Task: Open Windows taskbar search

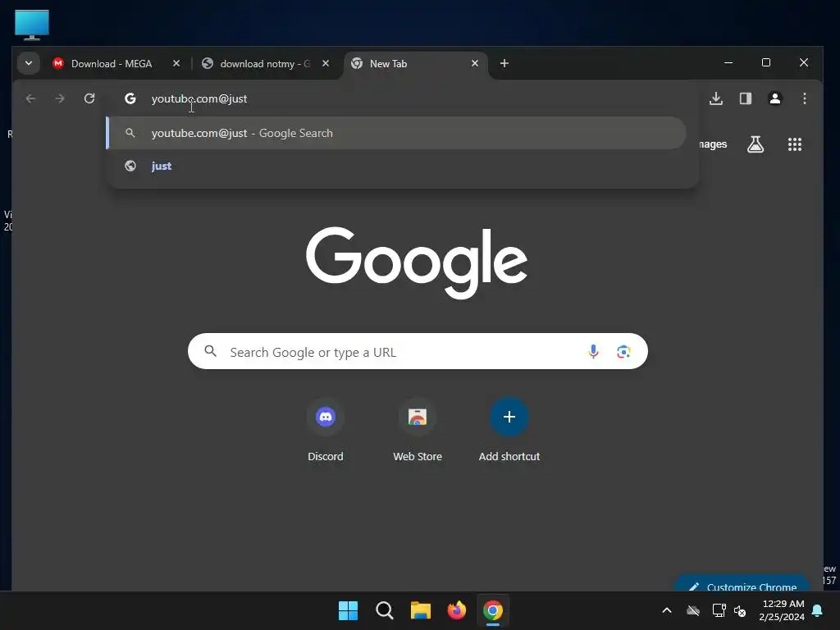Action: pos(385,610)
